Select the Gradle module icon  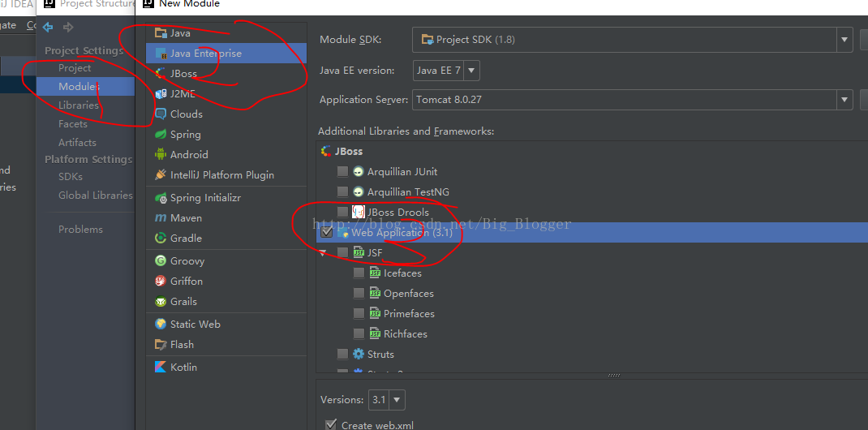(x=161, y=238)
